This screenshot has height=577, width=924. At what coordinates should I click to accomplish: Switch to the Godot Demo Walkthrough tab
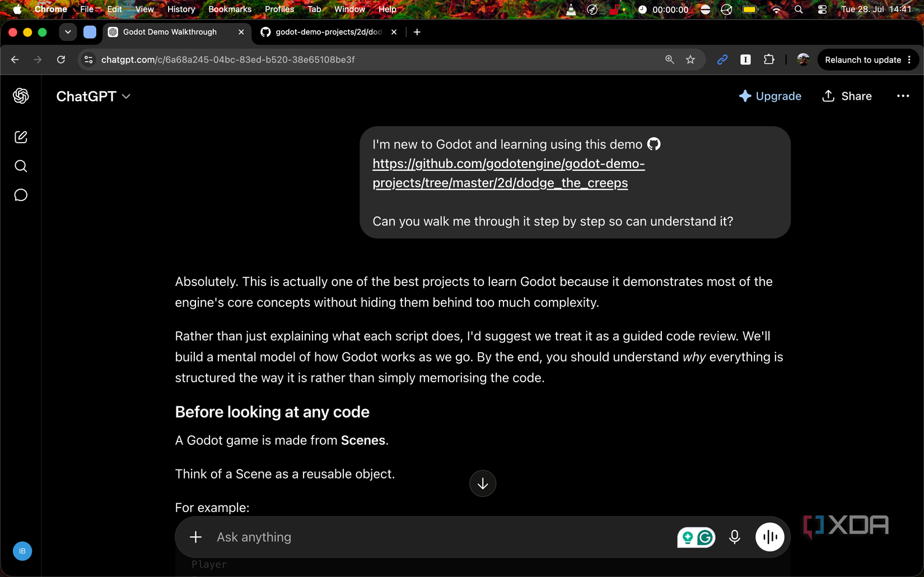pyautogui.click(x=170, y=32)
